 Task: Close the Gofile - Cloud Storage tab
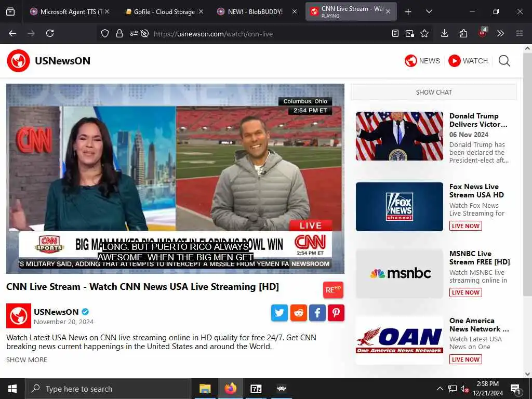click(201, 12)
